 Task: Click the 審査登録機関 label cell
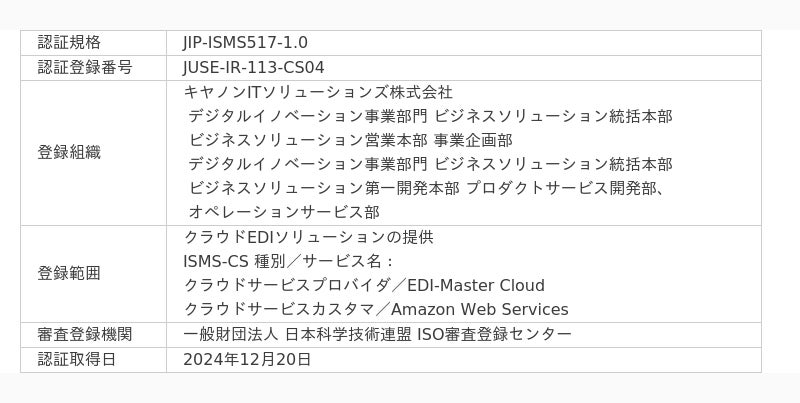pos(85,334)
